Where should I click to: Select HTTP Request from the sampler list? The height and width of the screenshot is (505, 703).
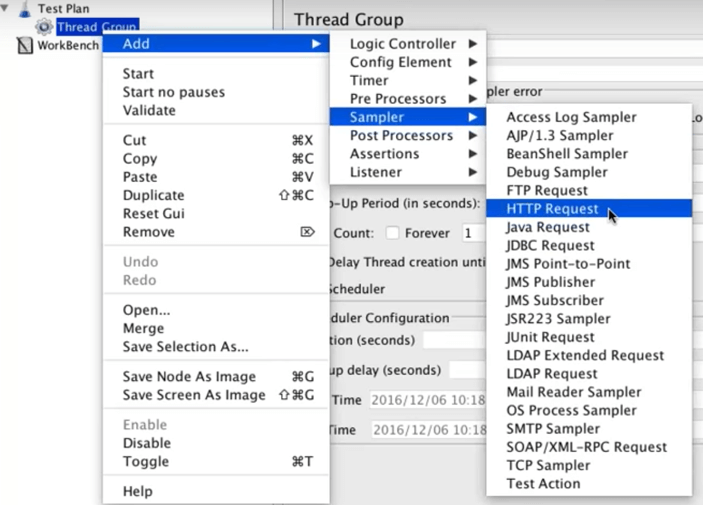[552, 209]
